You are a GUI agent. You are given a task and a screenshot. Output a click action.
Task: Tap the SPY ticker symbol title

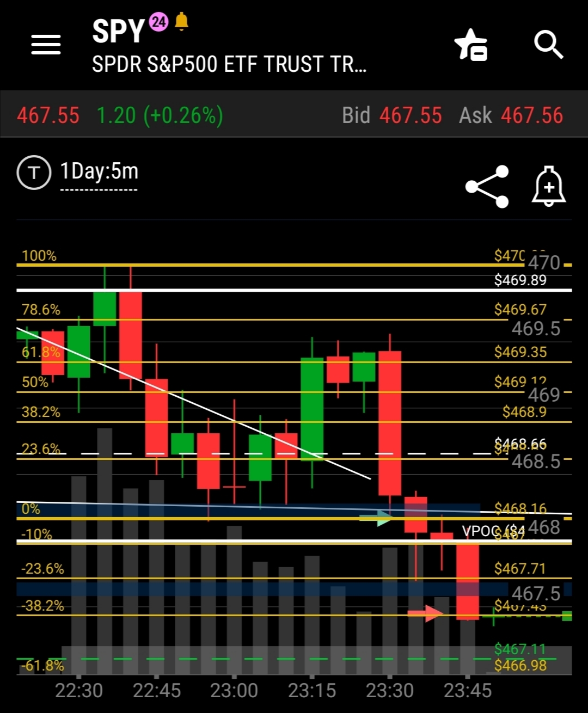click(x=118, y=31)
